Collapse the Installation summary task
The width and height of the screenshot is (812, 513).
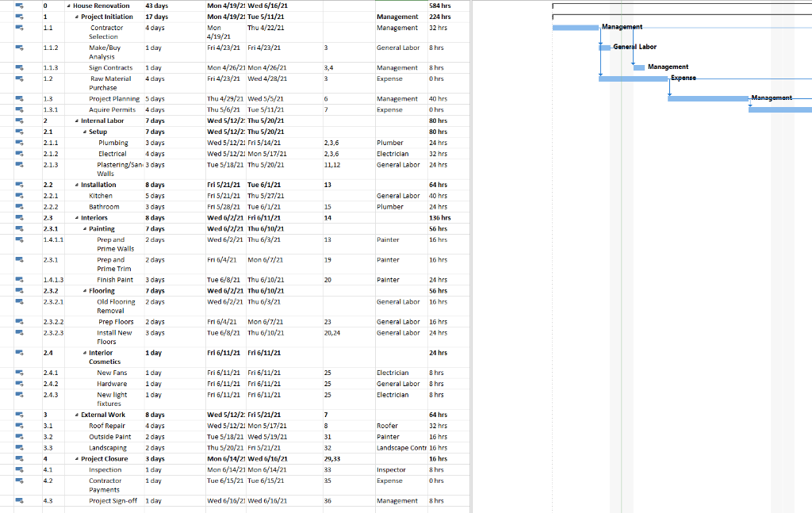(x=77, y=185)
